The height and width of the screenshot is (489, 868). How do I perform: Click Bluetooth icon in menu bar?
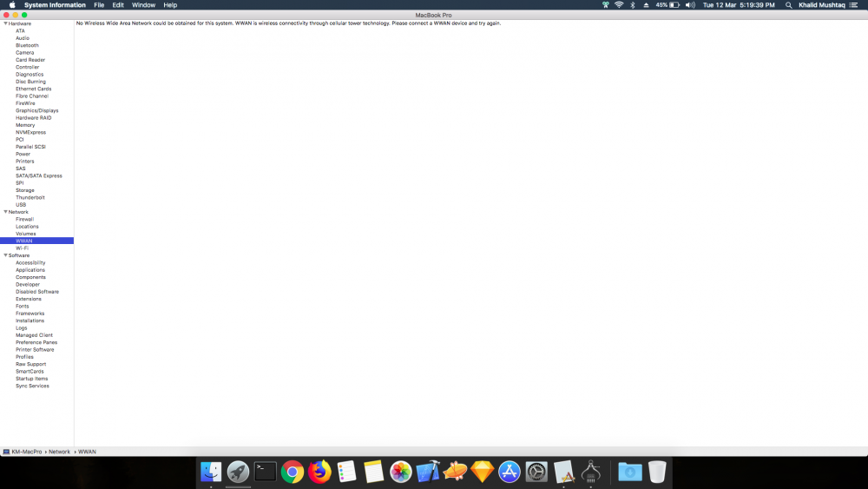633,5
